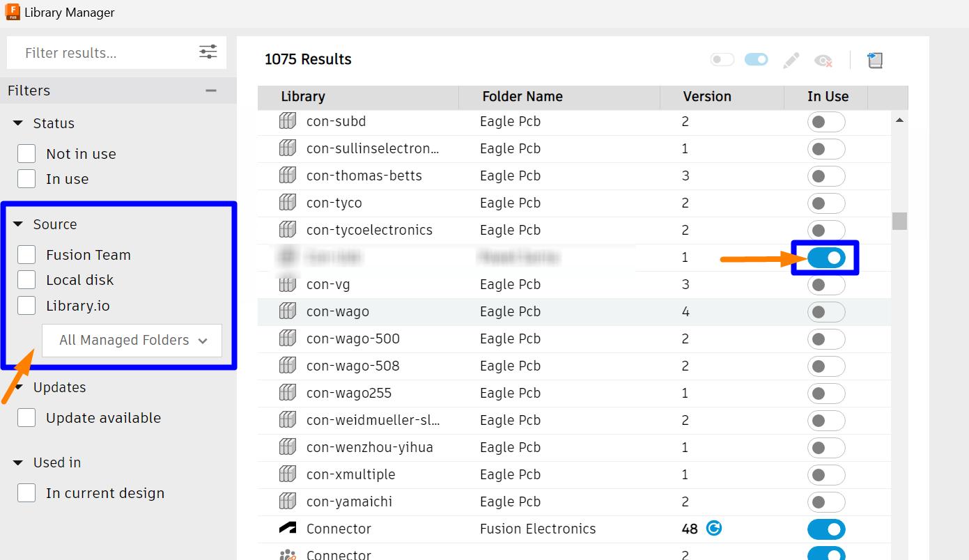Viewport: 969px width, 560px height.
Task: Collapse the Filters panel with minus
Action: (x=211, y=91)
